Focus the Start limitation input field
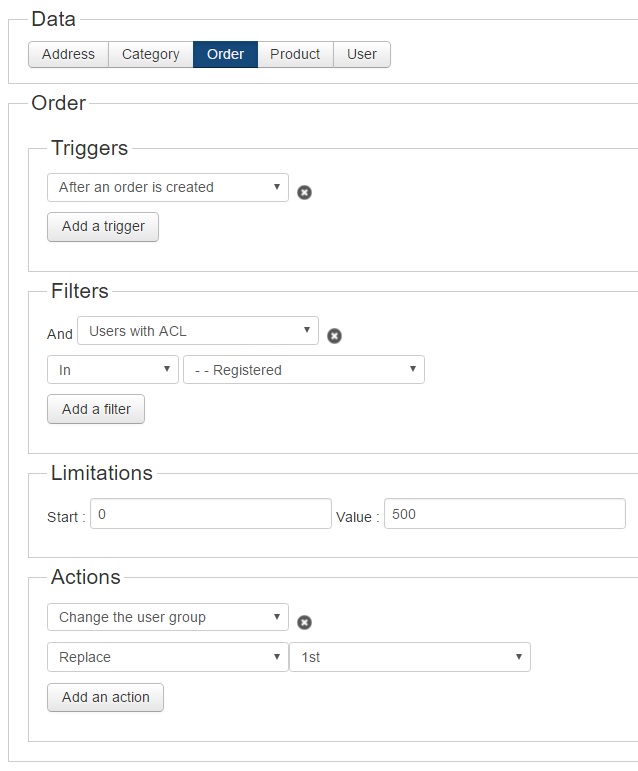638x771 pixels. coord(211,514)
